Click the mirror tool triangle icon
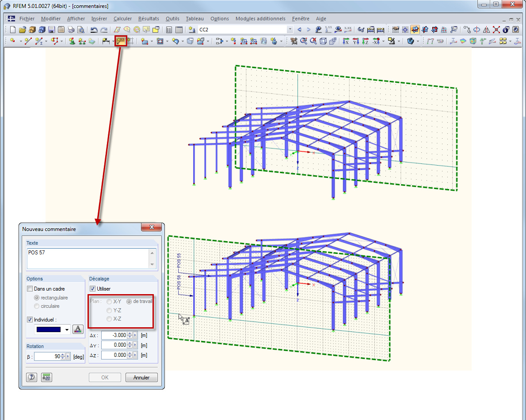526x420 pixels. coord(486,30)
